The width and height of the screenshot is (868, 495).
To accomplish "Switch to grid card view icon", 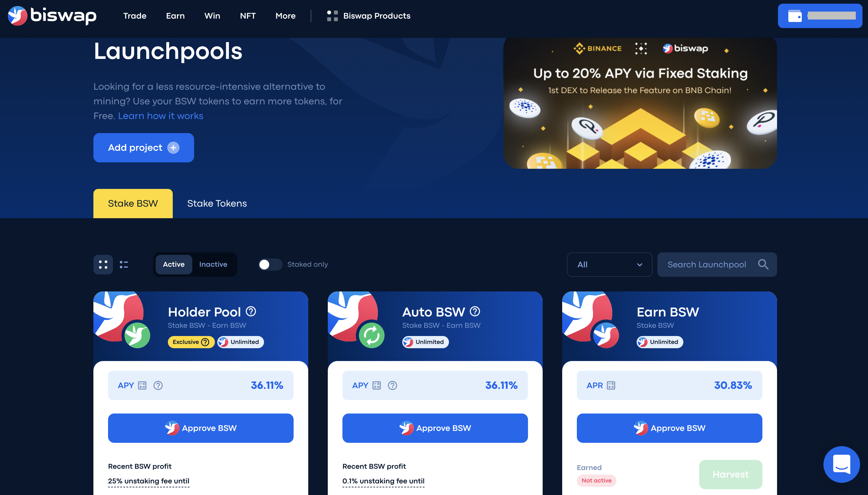I will [x=103, y=265].
